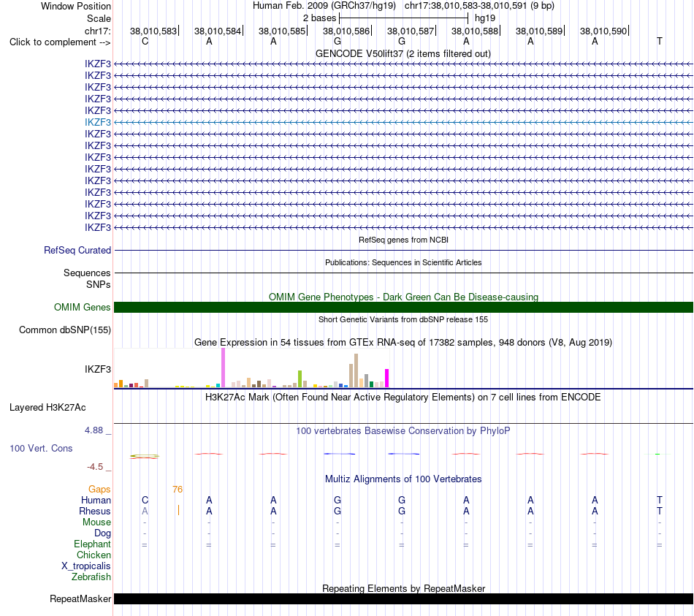Image resolution: width=694 pixels, height=616 pixels.
Task: Click 'GENCODE V50lift37 (2 items filtered out)' title
Action: [x=403, y=53]
